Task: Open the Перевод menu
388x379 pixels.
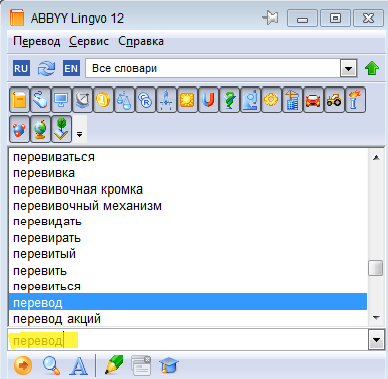Action: 37,41
